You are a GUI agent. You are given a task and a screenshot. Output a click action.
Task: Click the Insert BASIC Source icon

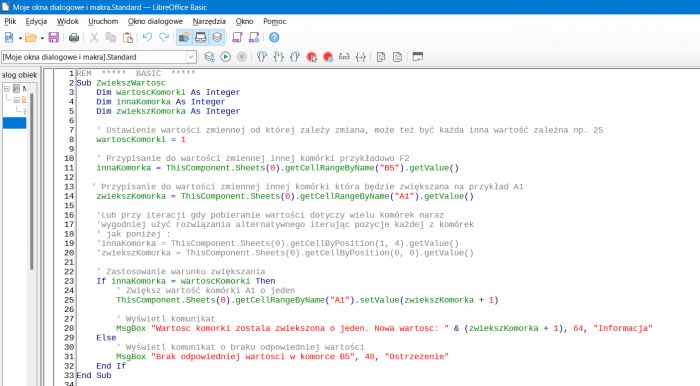click(381, 57)
